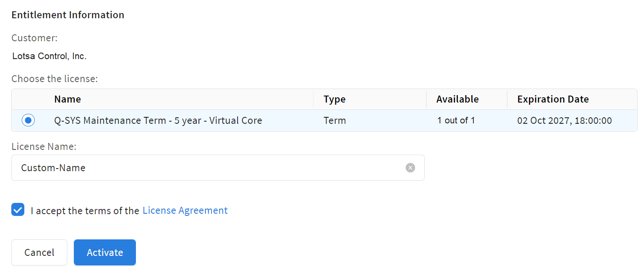The image size is (644, 275).
Task: Select the Q-SYS Maintenance Term license name cell
Action: click(158, 120)
